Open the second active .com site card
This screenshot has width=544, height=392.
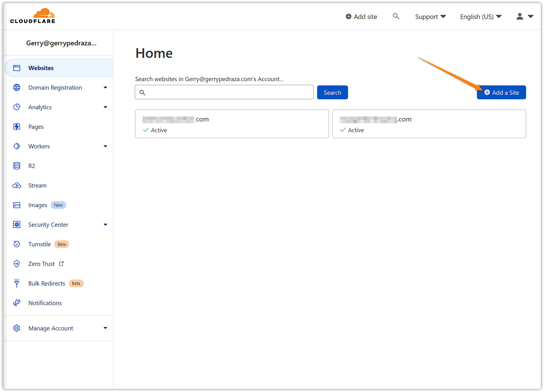[429, 124]
